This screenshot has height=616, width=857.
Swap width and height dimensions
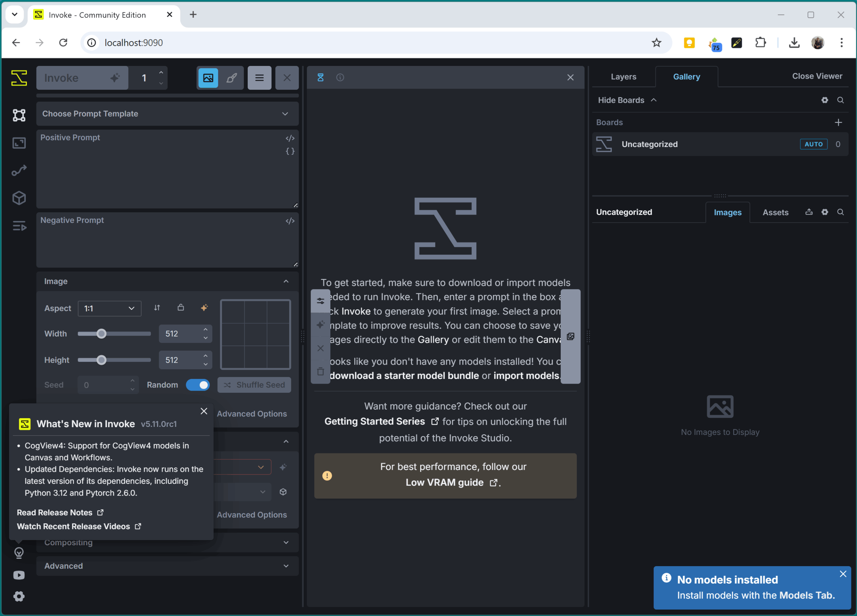click(x=157, y=308)
